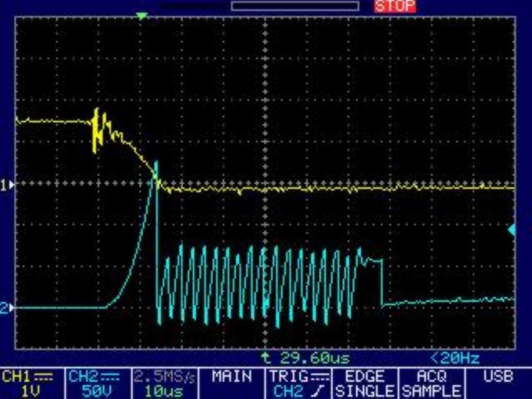Open the ACQ SAMPLE acquisition mode
This screenshot has width=532, height=399.
coord(431,383)
